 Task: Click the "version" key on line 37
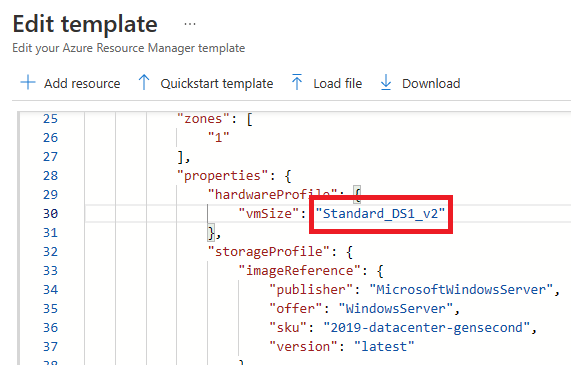pyautogui.click(x=303, y=346)
